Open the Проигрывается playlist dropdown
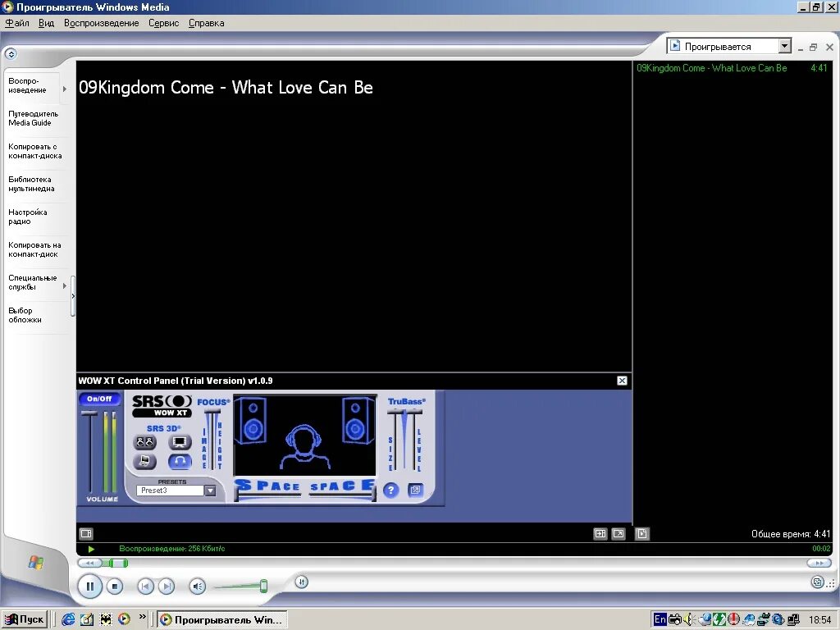 (x=785, y=46)
